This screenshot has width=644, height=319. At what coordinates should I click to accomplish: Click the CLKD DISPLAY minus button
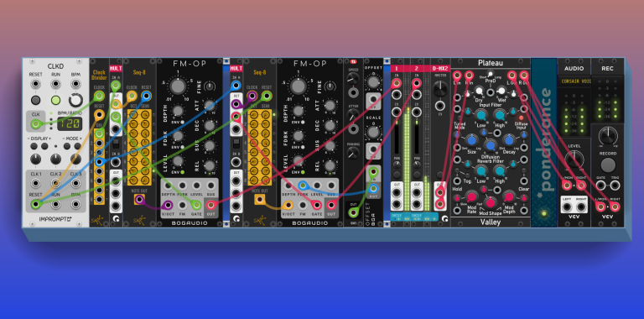[34, 147]
